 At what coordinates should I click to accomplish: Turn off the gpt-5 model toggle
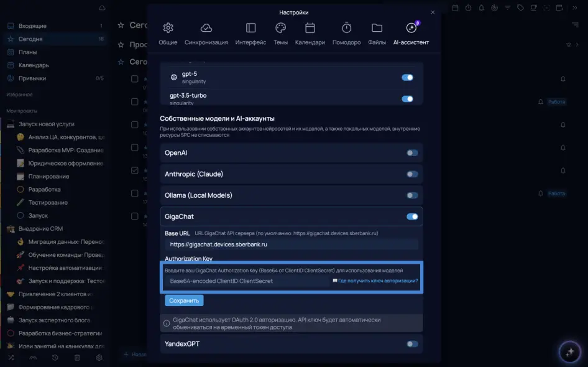pos(407,78)
